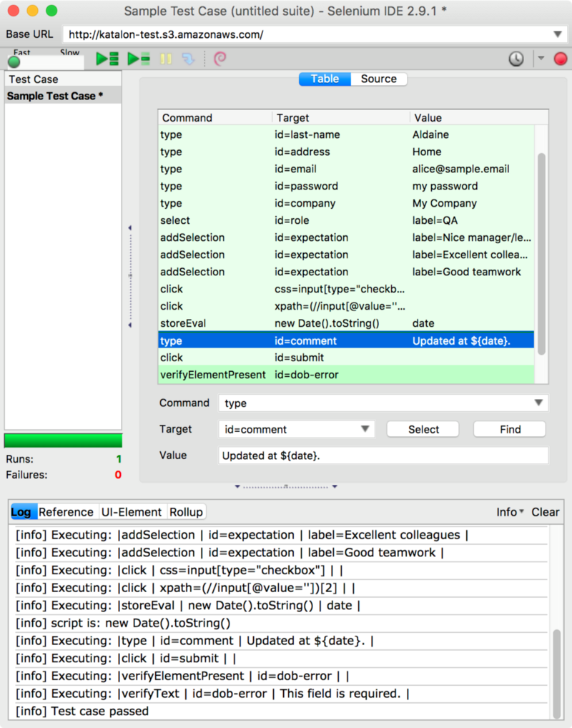Select the click xpath input row
Viewport: 572px width, 728px height.
[346, 306]
